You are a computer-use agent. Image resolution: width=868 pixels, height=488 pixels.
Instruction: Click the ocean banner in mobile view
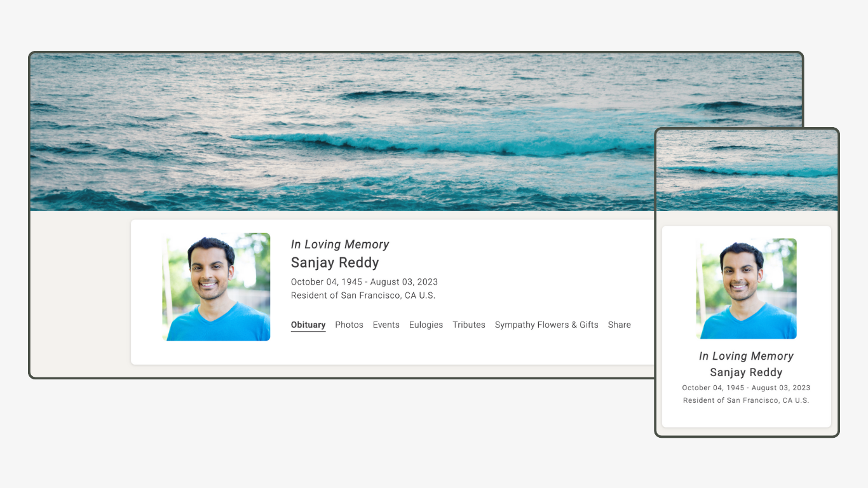pyautogui.click(x=747, y=170)
